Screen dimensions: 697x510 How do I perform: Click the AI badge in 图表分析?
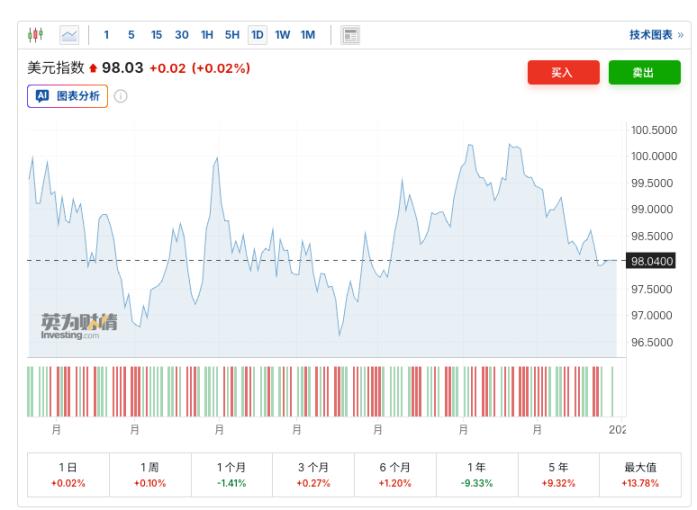42,97
